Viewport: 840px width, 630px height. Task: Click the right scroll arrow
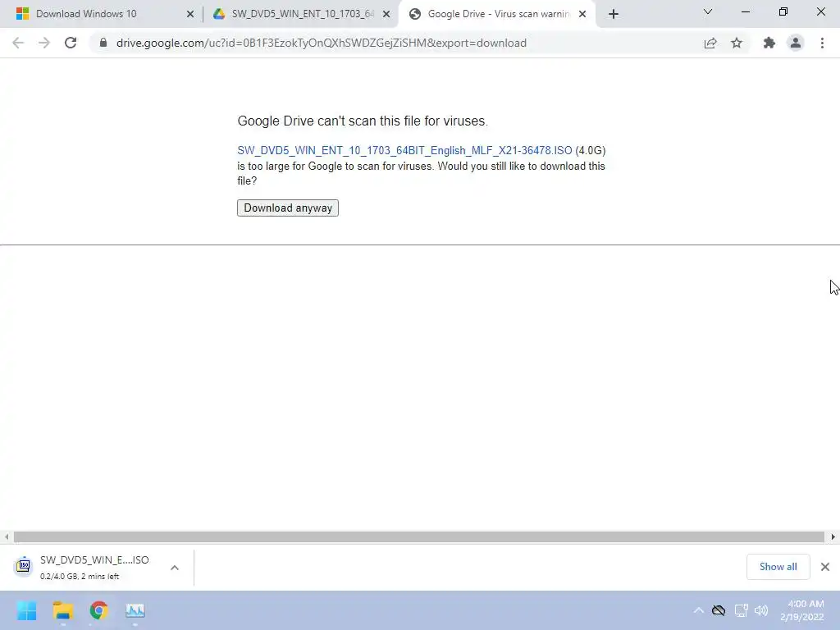(x=833, y=536)
